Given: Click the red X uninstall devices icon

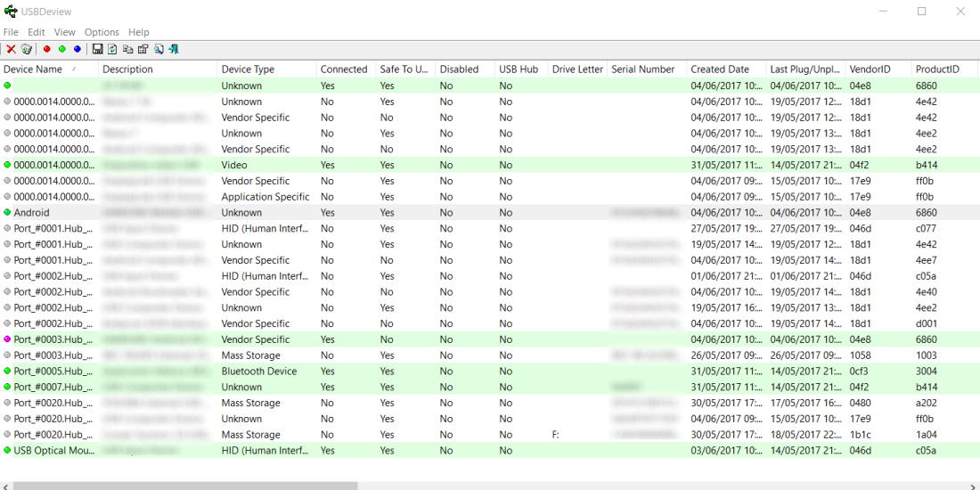Looking at the screenshot, I should pos(11,49).
